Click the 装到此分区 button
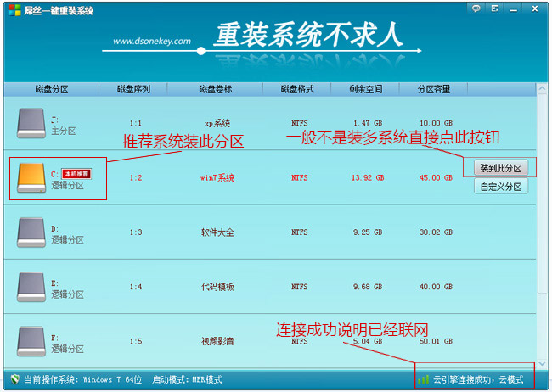 point(500,168)
